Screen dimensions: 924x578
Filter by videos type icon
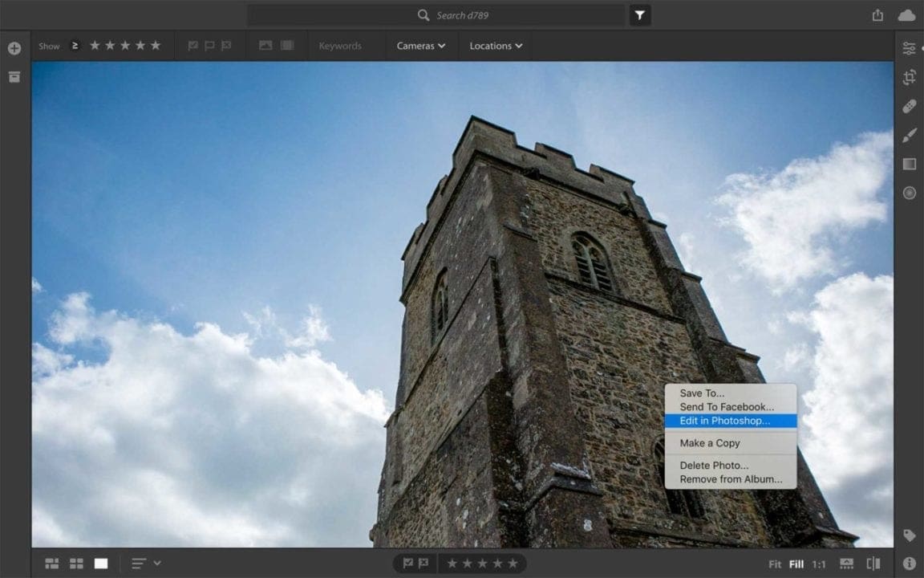(x=287, y=46)
